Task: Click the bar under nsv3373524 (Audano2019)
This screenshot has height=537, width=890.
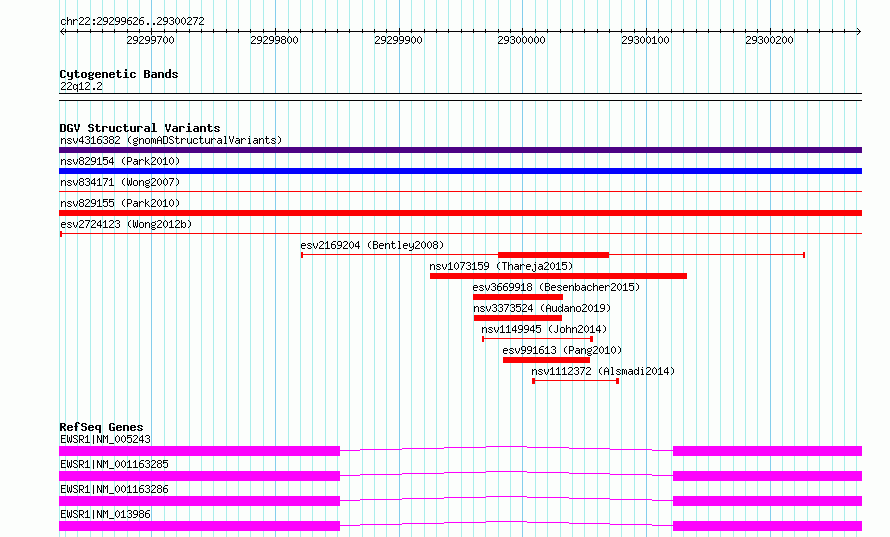Action: (x=518, y=318)
